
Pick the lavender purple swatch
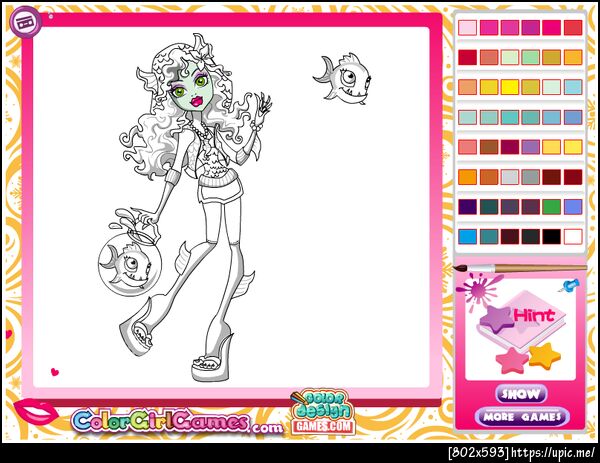[x=530, y=147]
